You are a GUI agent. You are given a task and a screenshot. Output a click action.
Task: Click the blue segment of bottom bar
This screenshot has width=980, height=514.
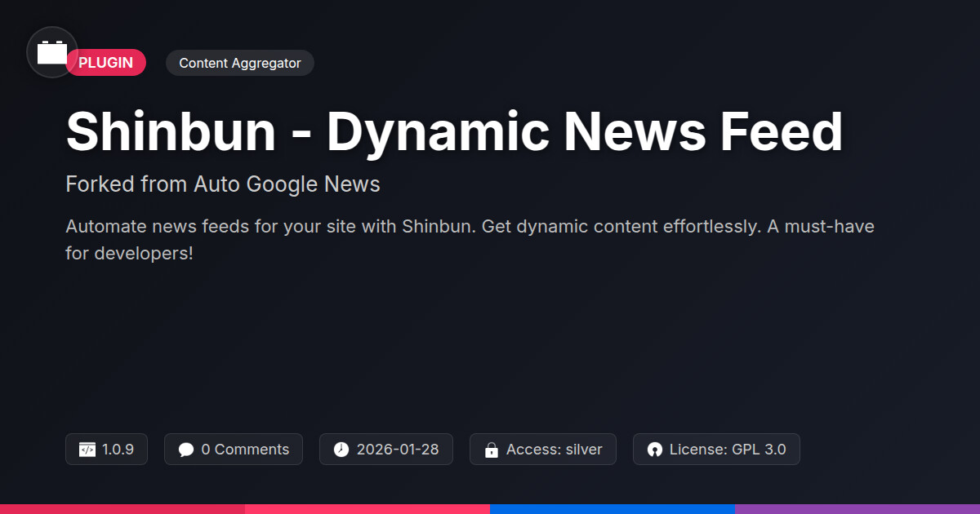[x=612, y=508]
